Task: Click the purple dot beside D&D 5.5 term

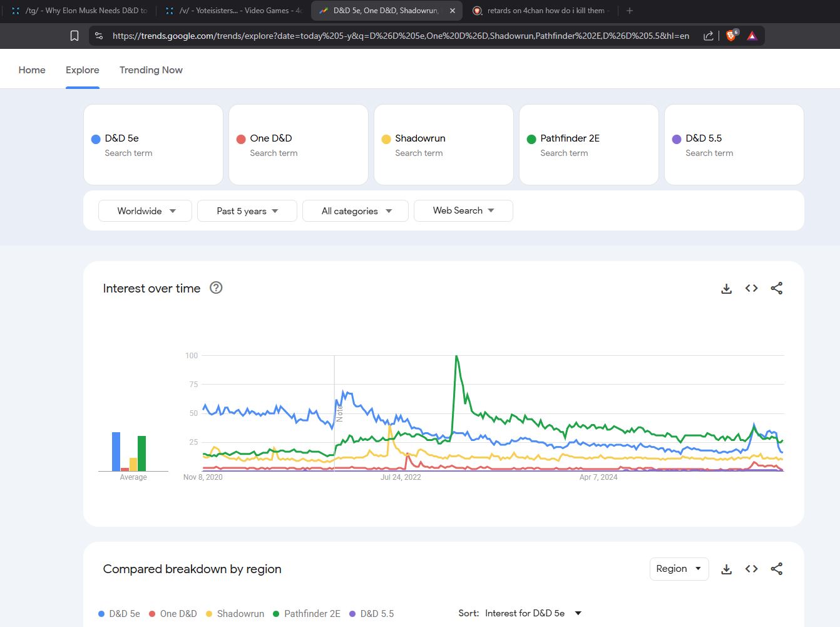Action: pos(677,139)
